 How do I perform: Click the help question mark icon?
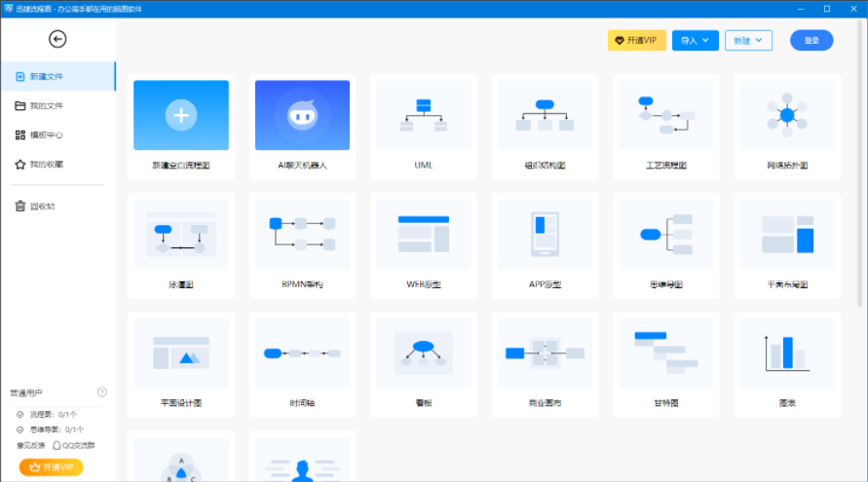tap(102, 392)
